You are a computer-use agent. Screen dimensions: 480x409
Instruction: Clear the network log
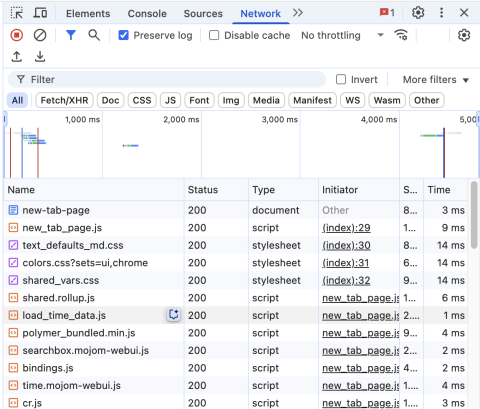coord(40,35)
